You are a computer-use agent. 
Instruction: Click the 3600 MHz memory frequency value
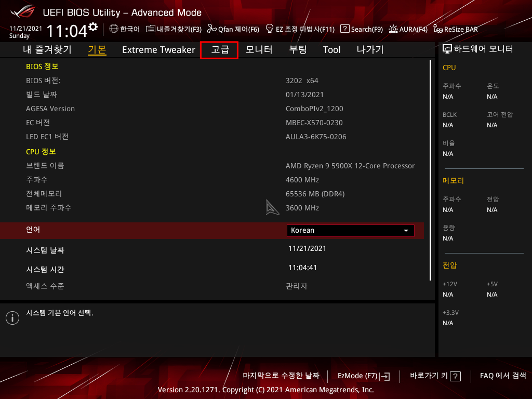click(x=302, y=208)
